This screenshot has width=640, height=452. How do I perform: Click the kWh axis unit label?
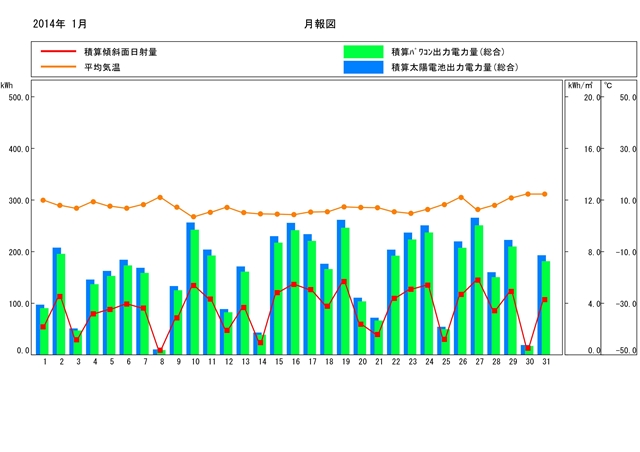(7, 85)
